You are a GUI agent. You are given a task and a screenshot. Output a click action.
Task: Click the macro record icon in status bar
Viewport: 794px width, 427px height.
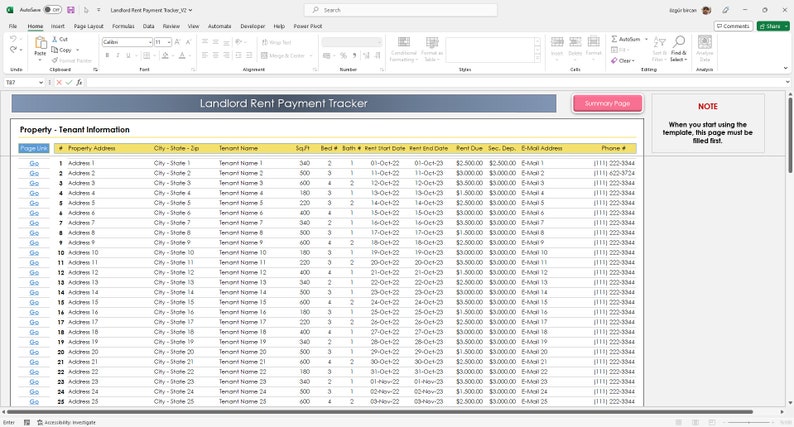27,422
